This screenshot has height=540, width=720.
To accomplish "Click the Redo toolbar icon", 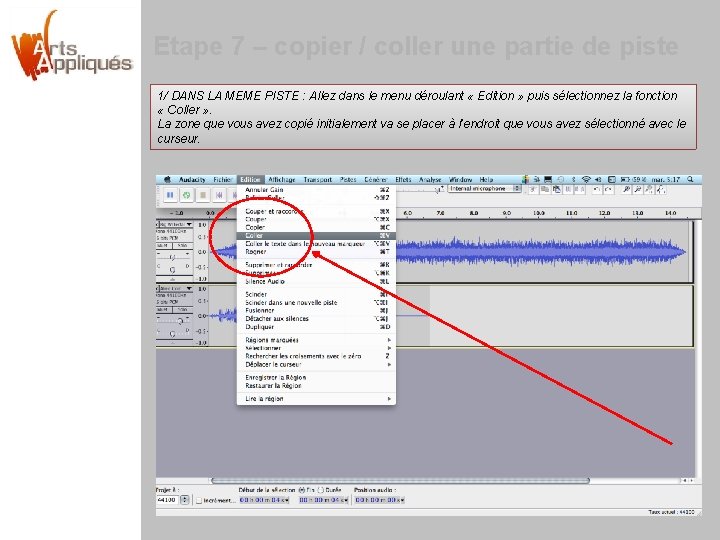I will (x=608, y=189).
